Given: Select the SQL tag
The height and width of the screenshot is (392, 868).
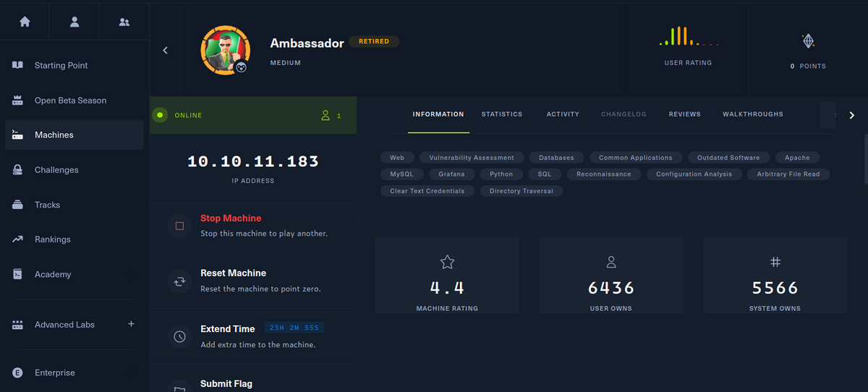Looking at the screenshot, I should (545, 174).
